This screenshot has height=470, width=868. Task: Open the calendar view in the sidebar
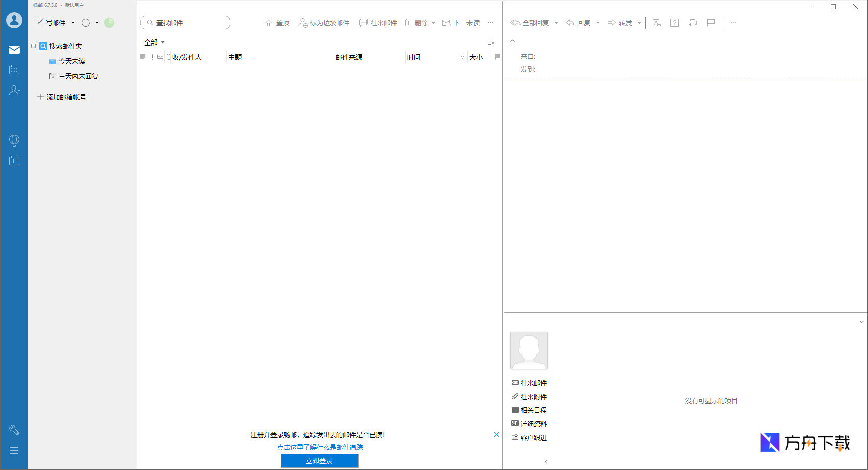pos(14,70)
